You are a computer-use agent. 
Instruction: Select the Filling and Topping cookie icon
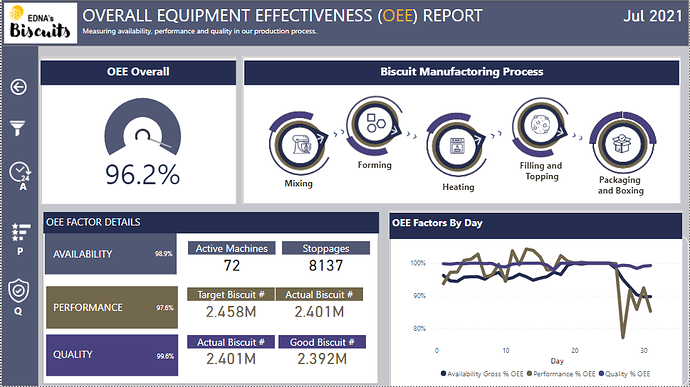540,126
